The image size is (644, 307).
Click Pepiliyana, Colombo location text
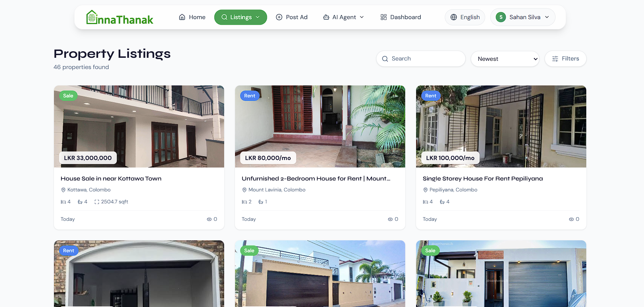click(453, 190)
